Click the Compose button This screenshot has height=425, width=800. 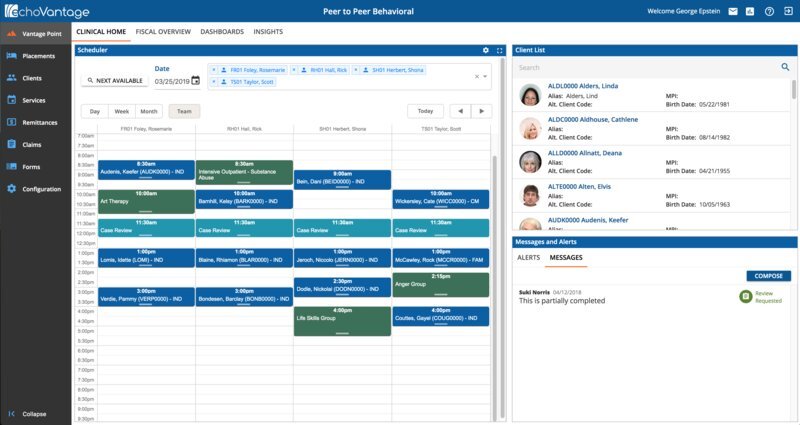[x=768, y=276]
